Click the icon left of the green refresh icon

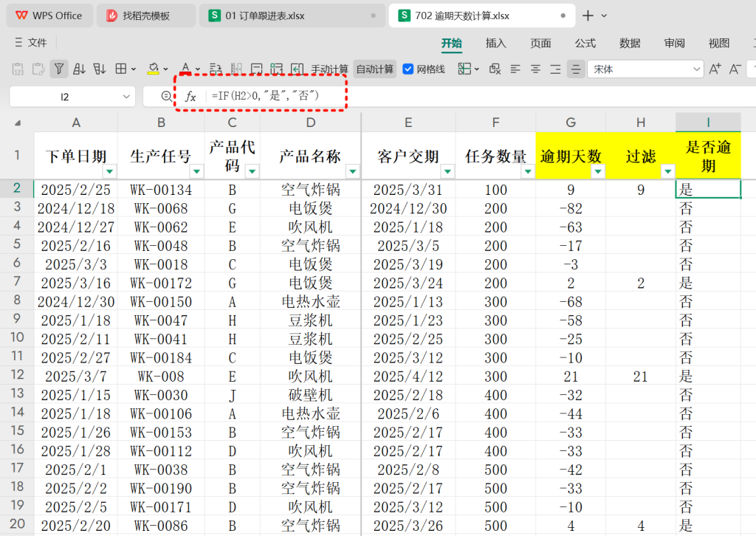(x=256, y=69)
